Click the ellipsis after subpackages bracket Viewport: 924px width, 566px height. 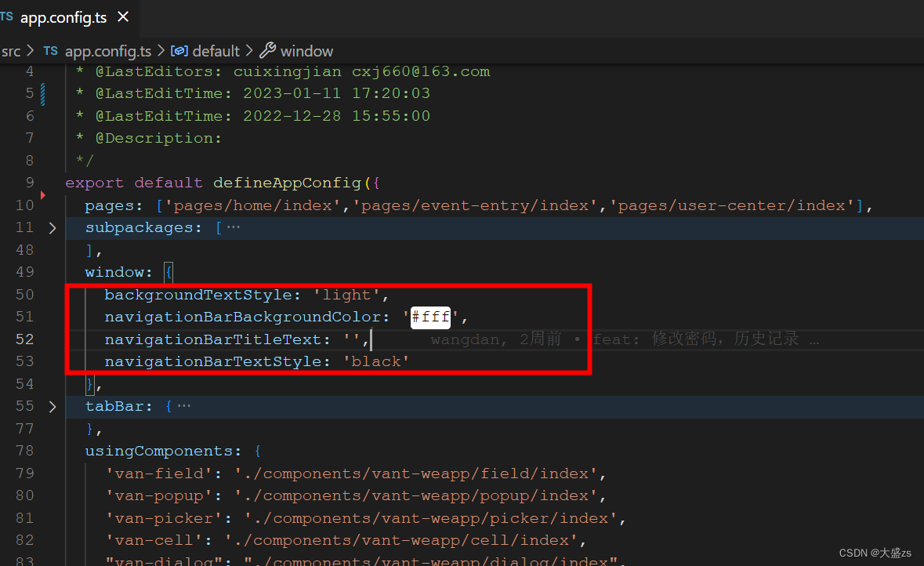[234, 227]
